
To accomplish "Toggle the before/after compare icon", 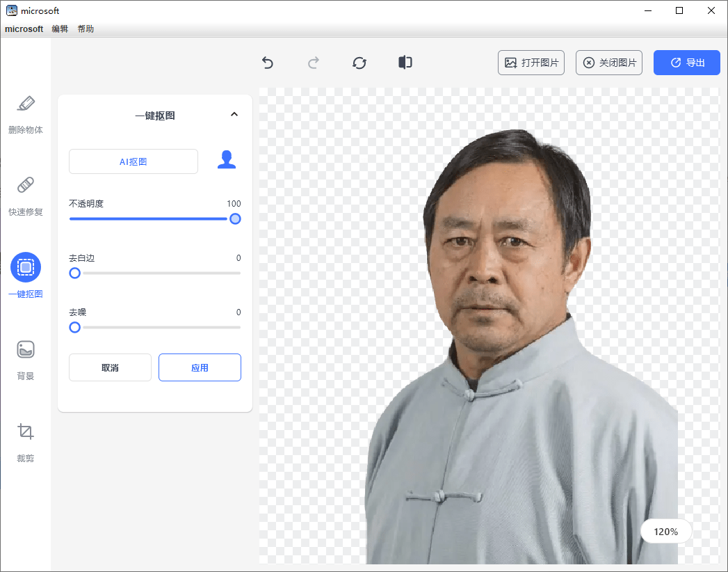I will 405,63.
